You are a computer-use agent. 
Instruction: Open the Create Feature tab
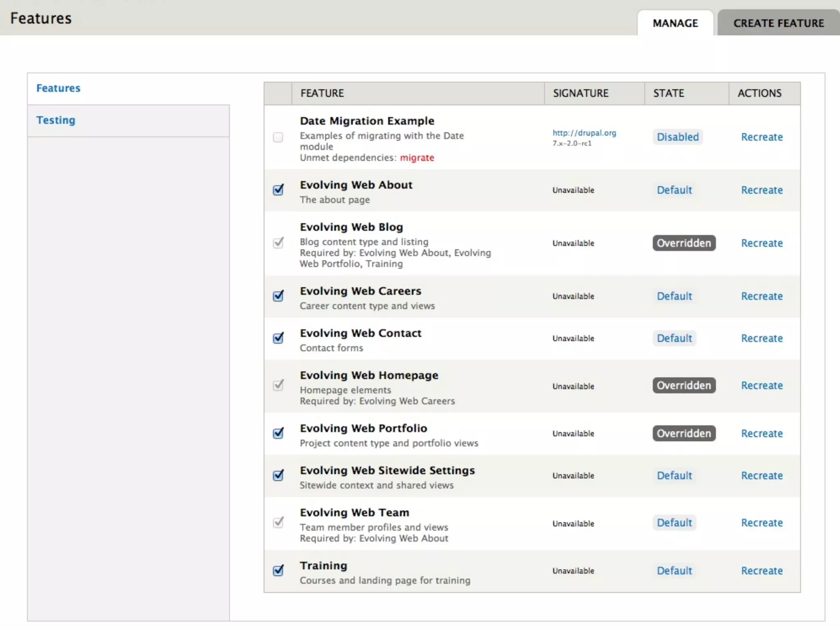[x=778, y=23]
